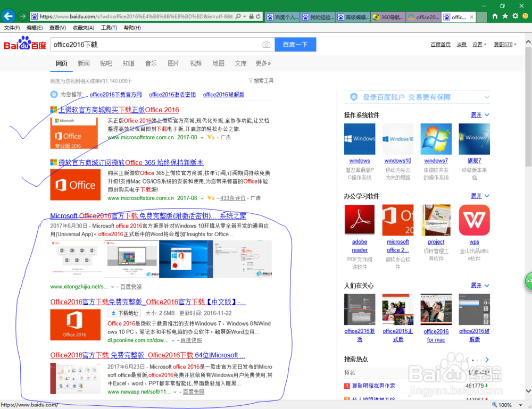Switch to the 图片 search tab
The width and height of the screenshot is (532, 409).
173,63
